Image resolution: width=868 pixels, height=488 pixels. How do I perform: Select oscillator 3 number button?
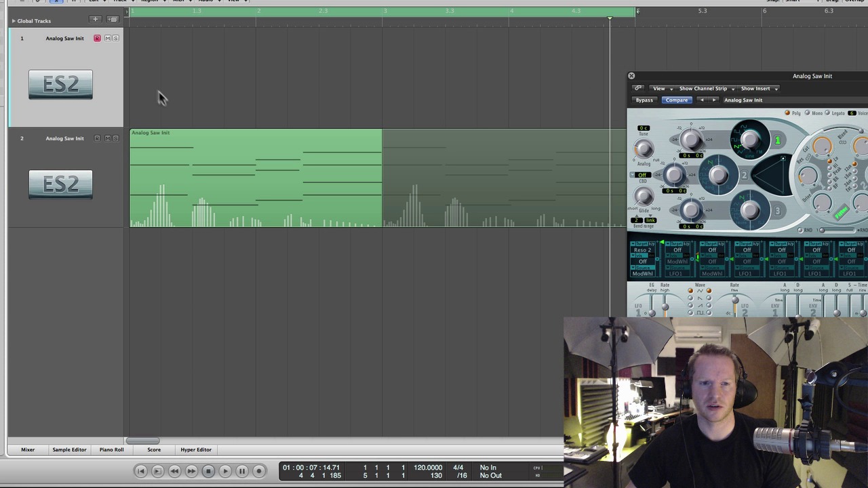coord(778,211)
